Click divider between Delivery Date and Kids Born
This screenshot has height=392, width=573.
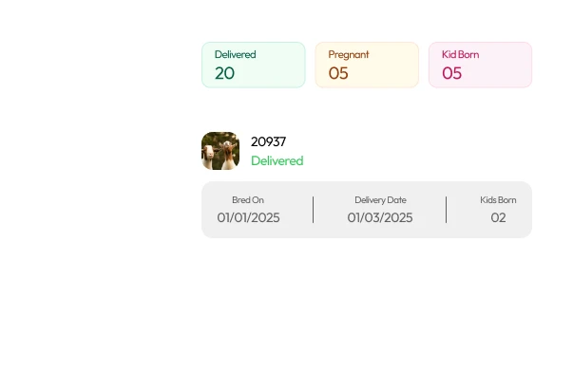[447, 210]
